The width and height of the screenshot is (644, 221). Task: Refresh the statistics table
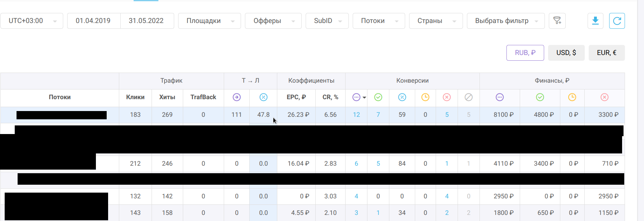(617, 21)
